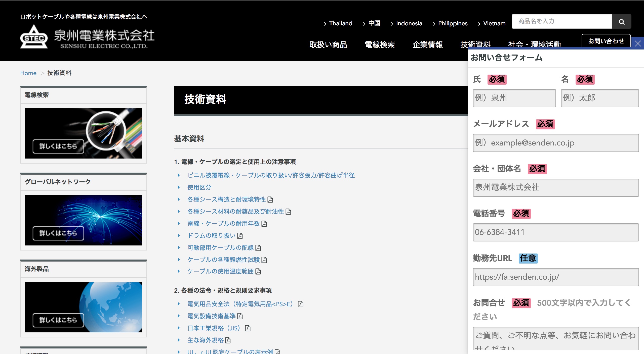Click the グローバルネットワーク sidebar heading
644x354 pixels.
(58, 182)
